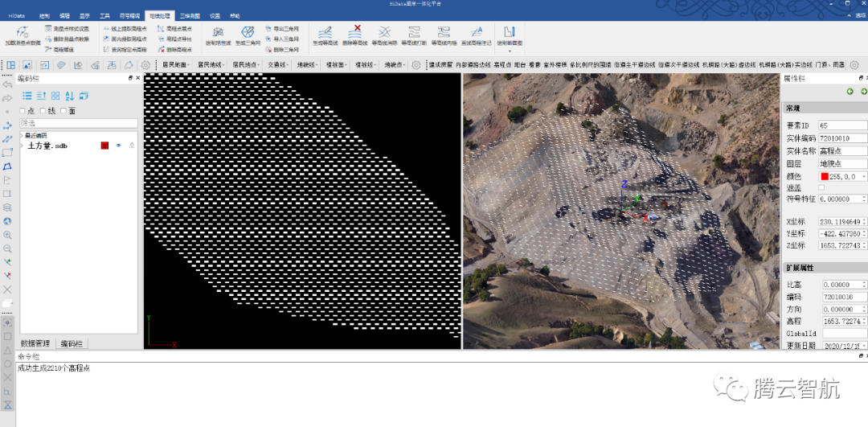
Task: Expand the 绘制断面图 dropdown arrow
Action: [509, 51]
